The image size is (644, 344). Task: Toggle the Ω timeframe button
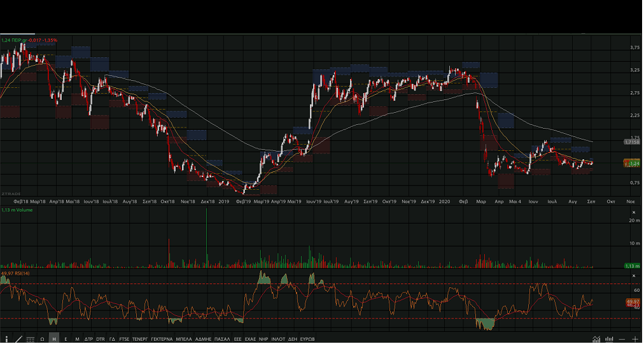point(42,339)
